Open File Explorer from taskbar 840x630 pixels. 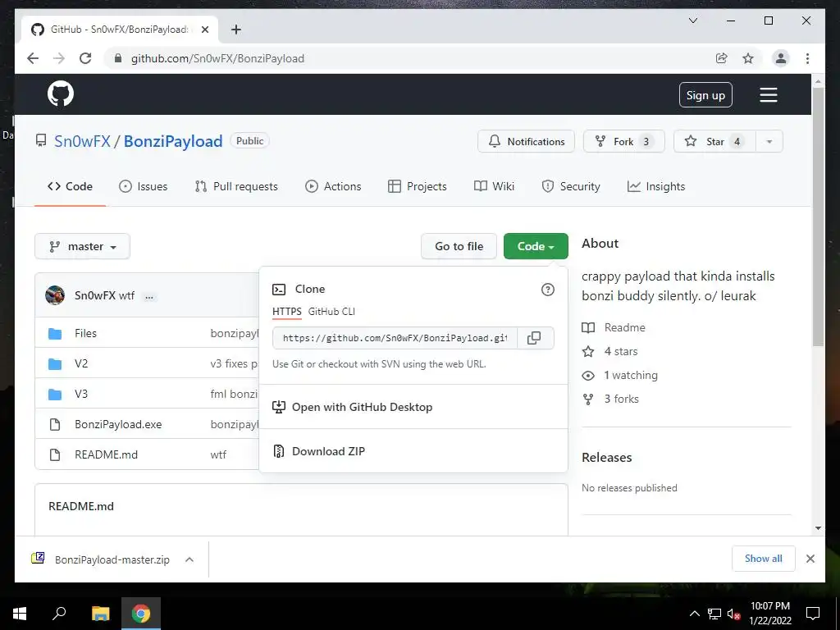[100, 614]
